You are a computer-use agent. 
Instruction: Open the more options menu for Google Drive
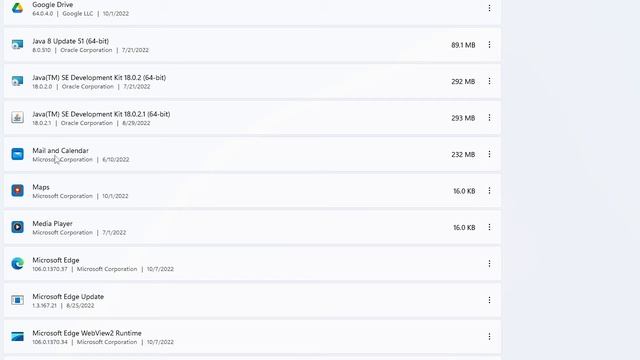tap(489, 8)
